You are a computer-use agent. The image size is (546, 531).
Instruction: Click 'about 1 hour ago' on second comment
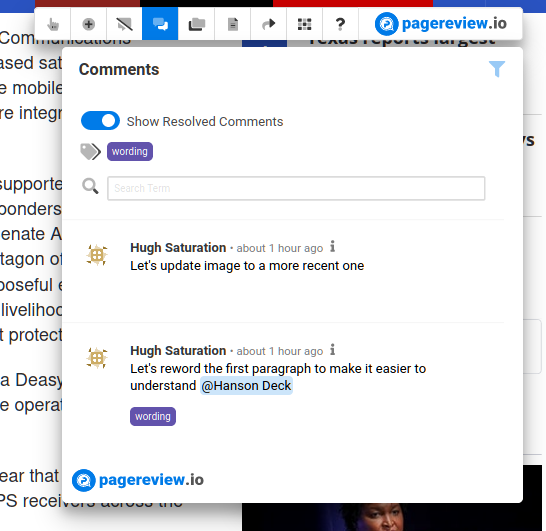(280, 351)
